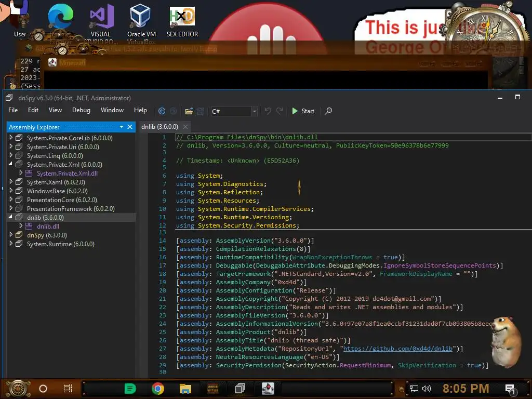Navigate forward with the toolbar arrow
The image size is (532, 399).
tap(174, 111)
